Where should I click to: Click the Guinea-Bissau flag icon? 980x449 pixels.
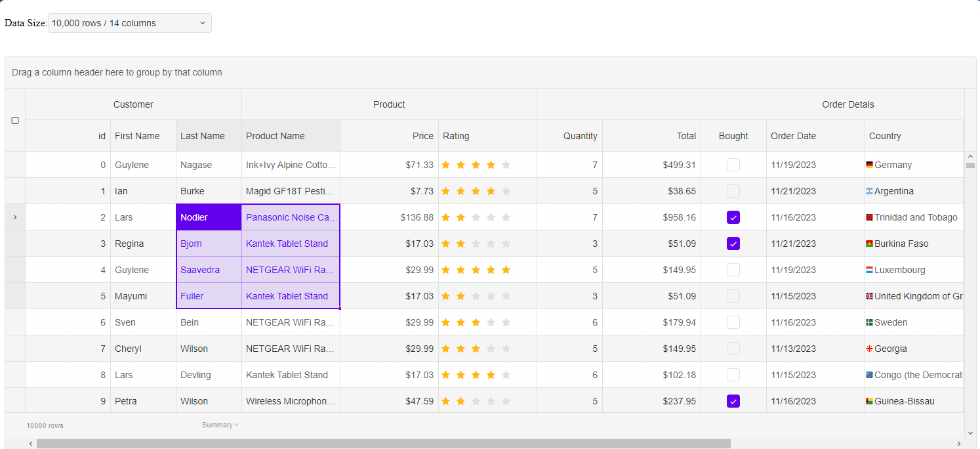point(869,402)
